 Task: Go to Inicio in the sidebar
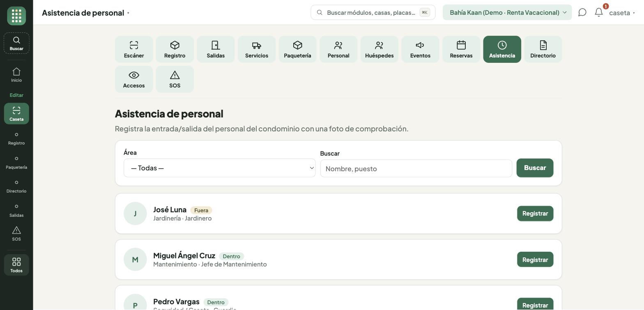coord(16,75)
